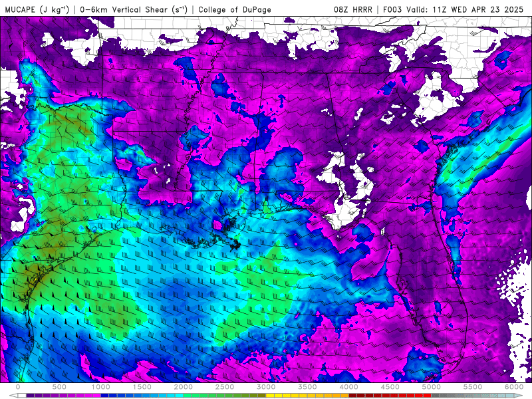
Task: Click the right arrow end of the color bar
Action: (518, 396)
